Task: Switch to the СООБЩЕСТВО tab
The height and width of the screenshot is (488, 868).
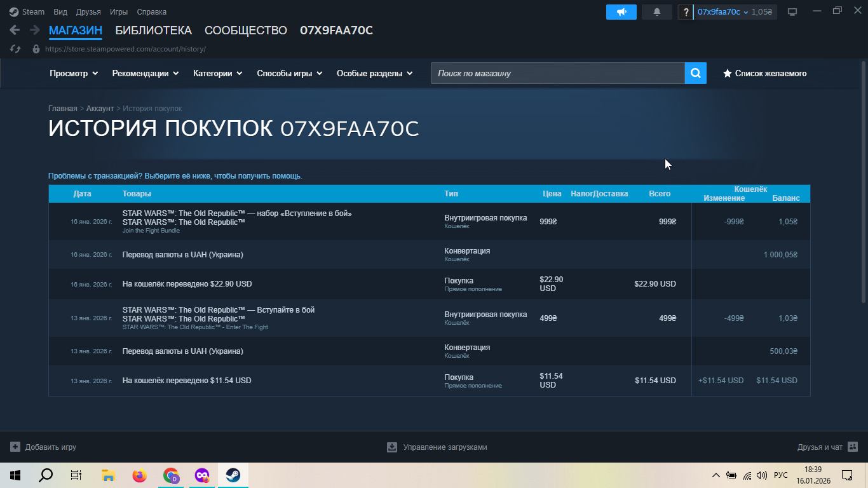Action: [x=246, y=30]
